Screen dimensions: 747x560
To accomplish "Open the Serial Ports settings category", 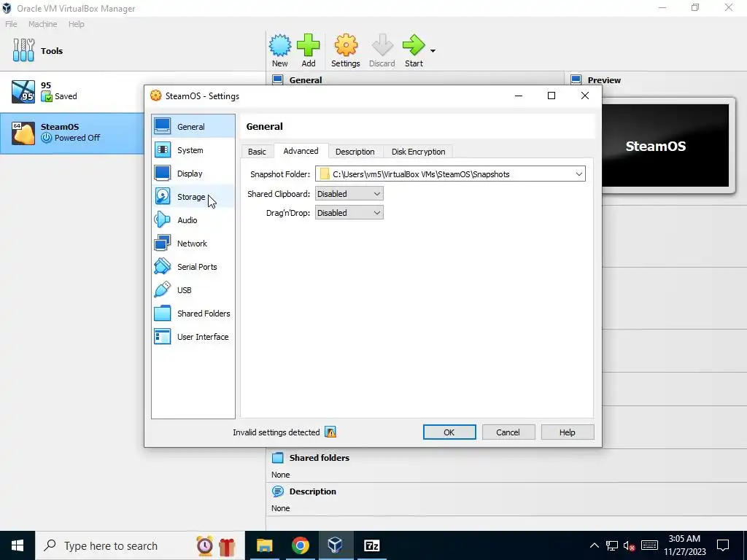I will point(193,267).
